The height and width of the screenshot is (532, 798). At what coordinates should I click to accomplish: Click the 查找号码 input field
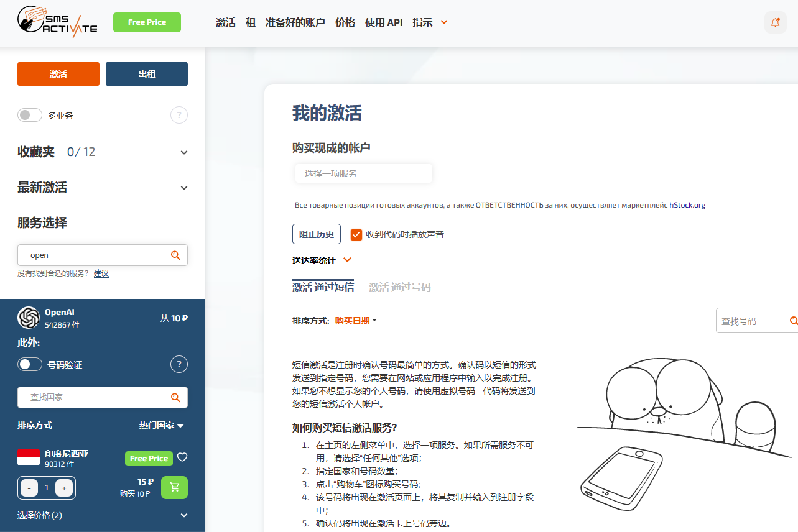tap(757, 321)
